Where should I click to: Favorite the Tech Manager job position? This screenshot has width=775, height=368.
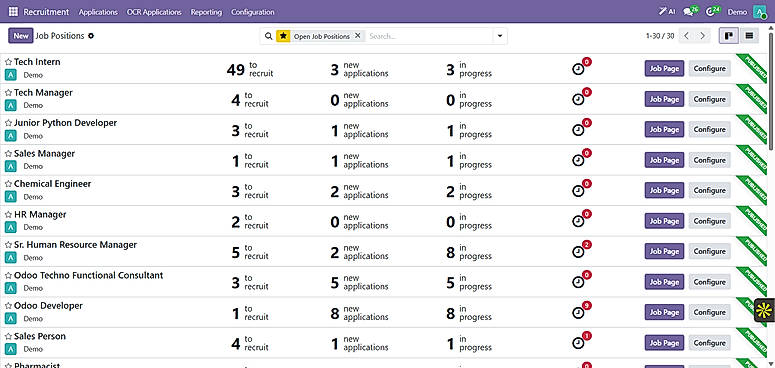pos(8,93)
